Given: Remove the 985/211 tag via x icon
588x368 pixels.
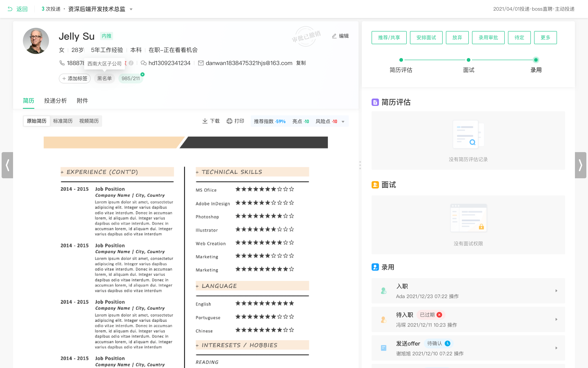Looking at the screenshot, I should point(143,74).
